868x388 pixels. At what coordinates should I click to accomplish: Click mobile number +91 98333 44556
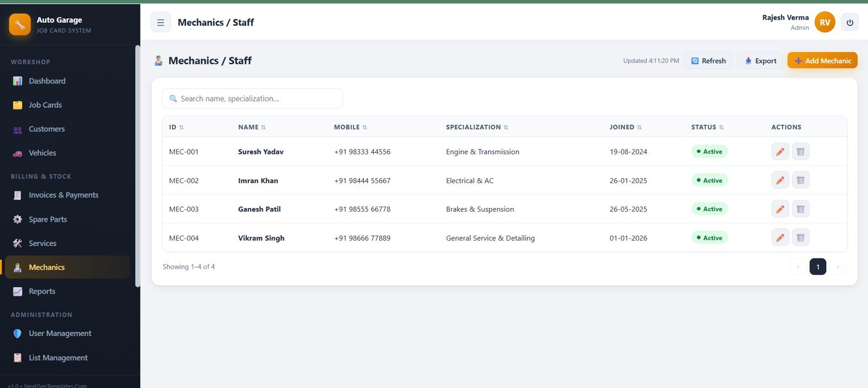(x=362, y=152)
